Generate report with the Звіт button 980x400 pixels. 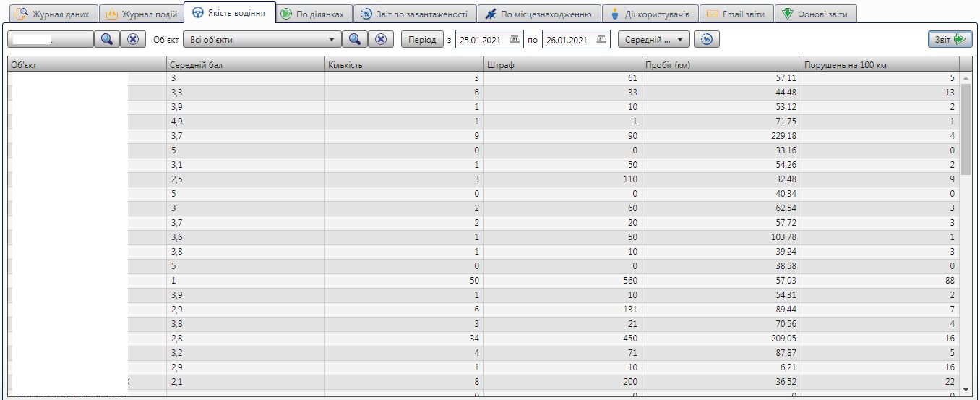[x=950, y=39]
